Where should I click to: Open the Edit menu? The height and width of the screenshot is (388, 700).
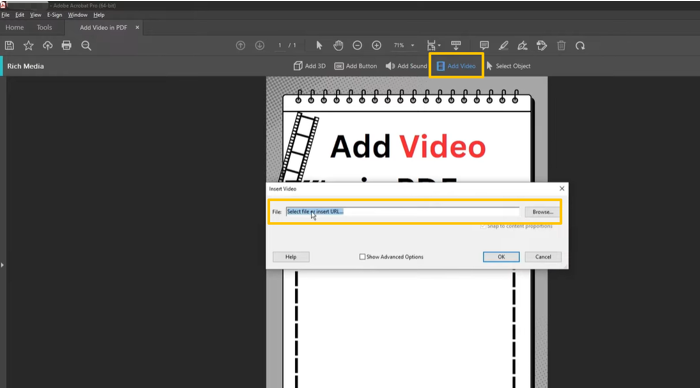pos(20,15)
